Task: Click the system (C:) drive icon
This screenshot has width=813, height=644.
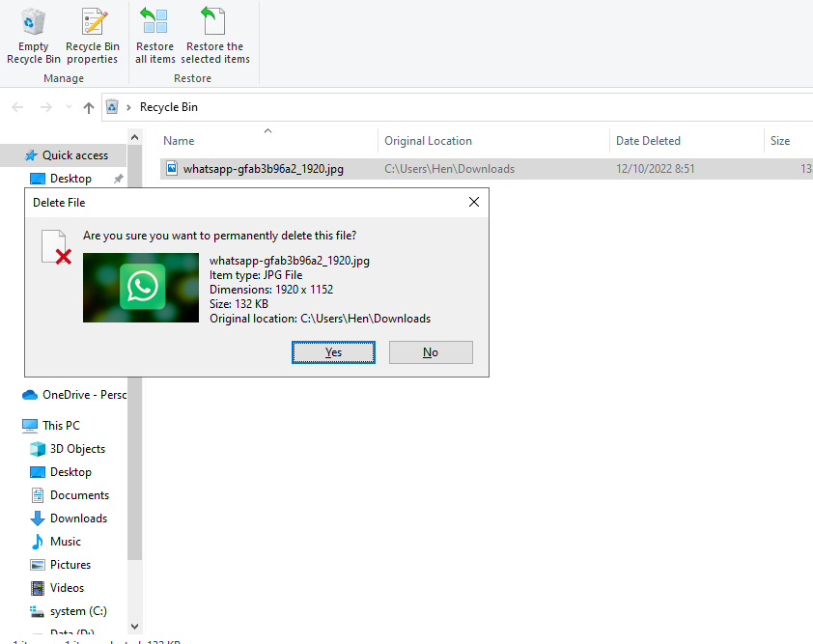Action: (38, 612)
